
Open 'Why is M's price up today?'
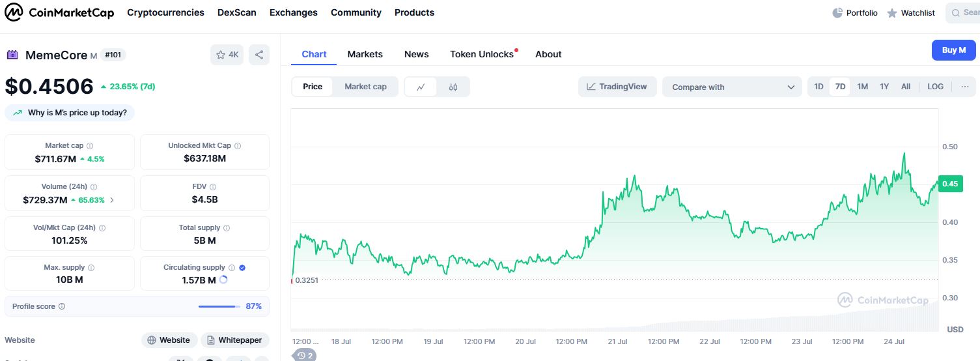[x=70, y=113]
